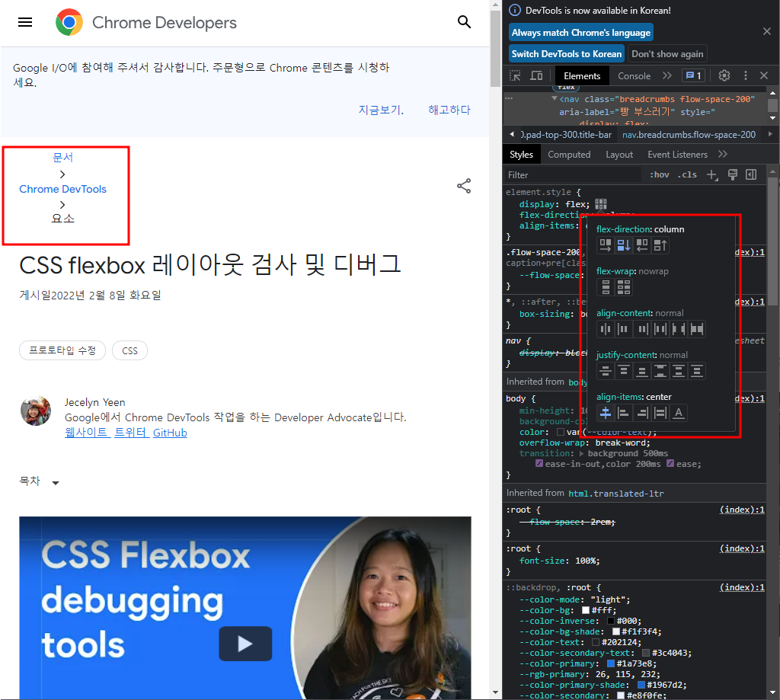Viewport: 780px width, 700px height.
Task: Toggle the ease timing function swatch
Action: pos(670,464)
